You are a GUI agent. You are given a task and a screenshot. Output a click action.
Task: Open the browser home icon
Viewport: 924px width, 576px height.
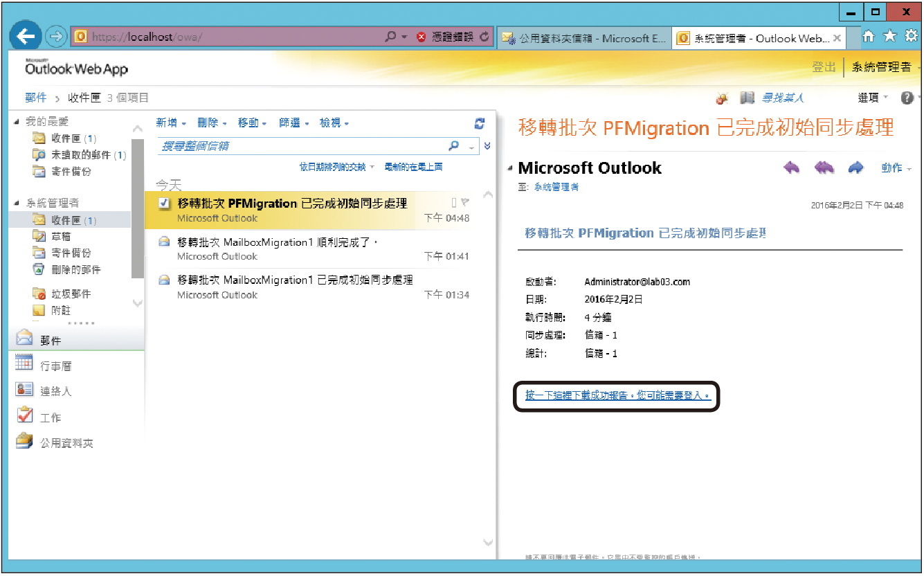[869, 37]
